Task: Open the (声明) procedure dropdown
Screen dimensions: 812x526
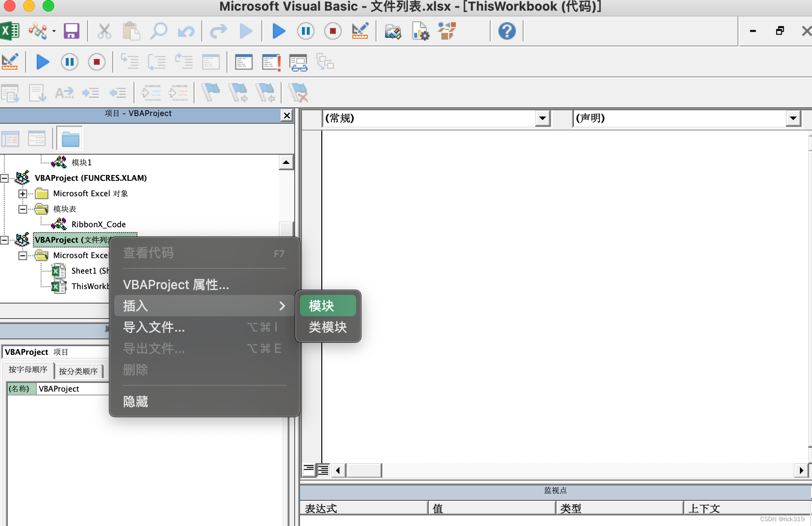Action: click(793, 118)
